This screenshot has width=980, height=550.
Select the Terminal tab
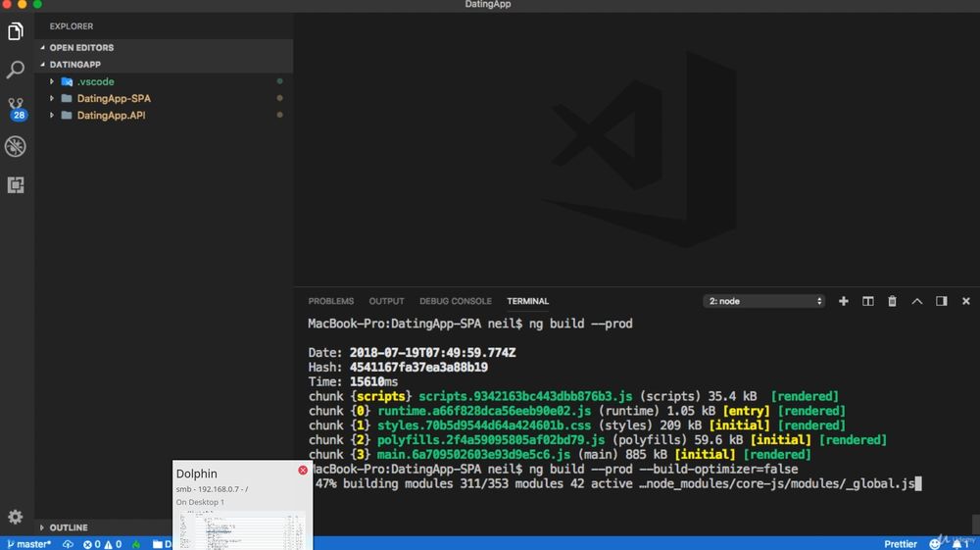527,301
